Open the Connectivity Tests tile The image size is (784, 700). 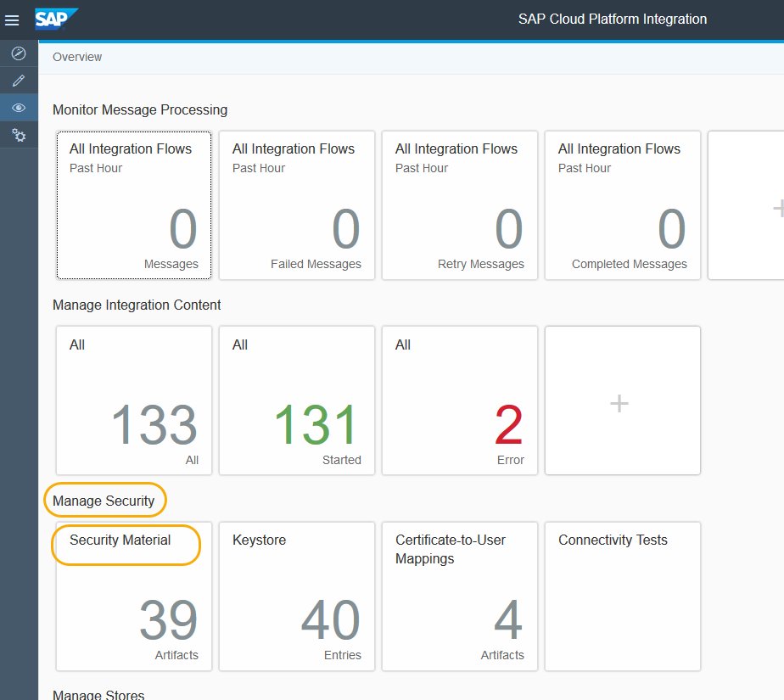622,596
